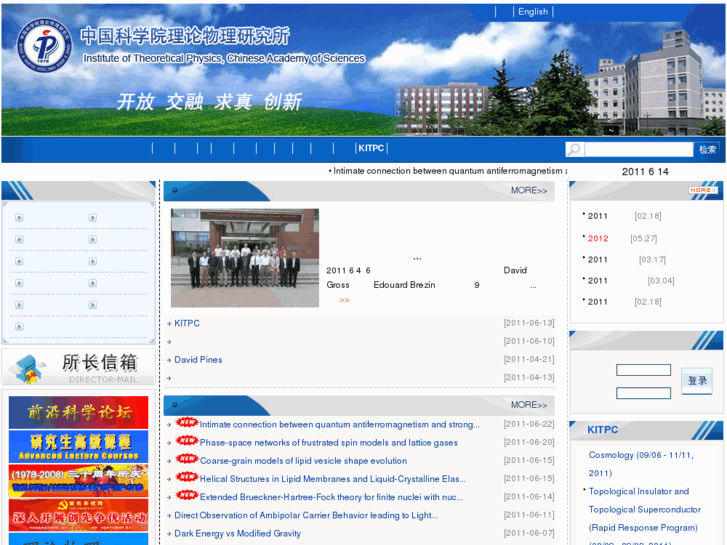Click the magnifier icon beside search box
The image size is (727, 545).
click(x=574, y=149)
